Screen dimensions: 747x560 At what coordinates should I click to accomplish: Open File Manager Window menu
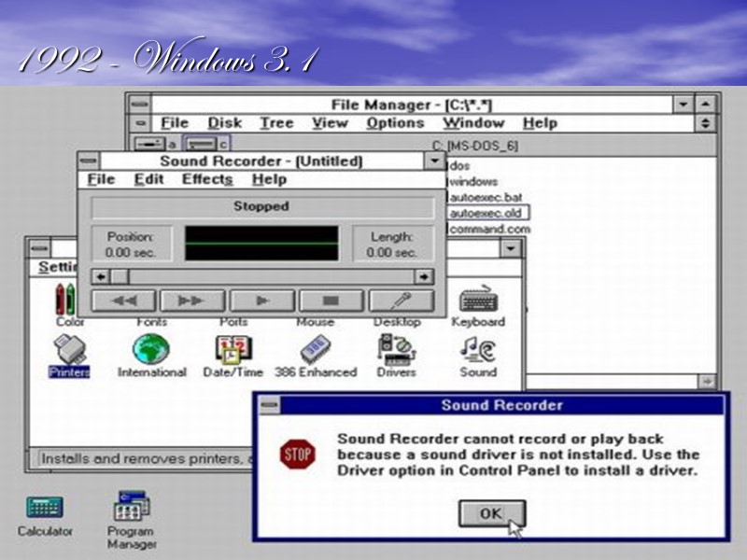tap(473, 123)
